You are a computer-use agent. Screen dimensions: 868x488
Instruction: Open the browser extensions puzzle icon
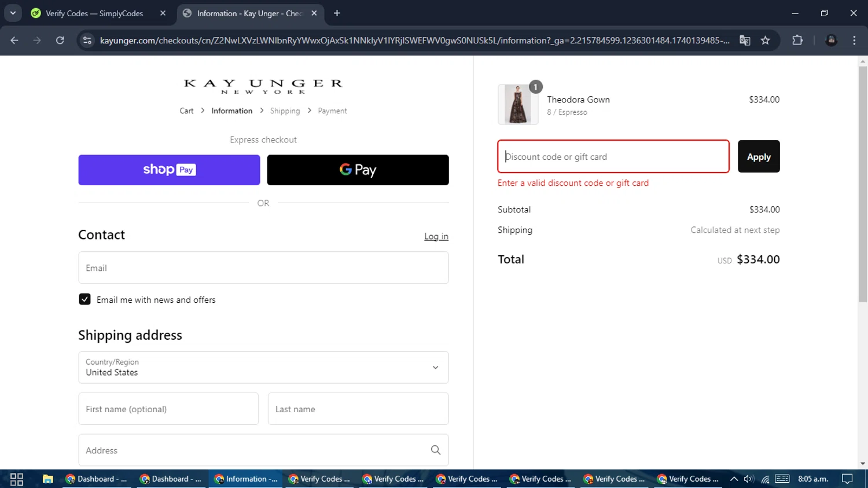click(x=797, y=41)
